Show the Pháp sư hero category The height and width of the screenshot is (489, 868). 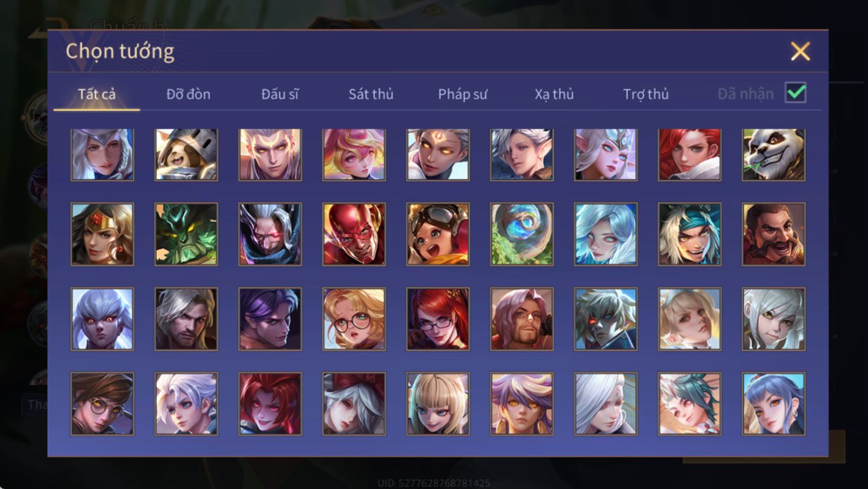[463, 94]
